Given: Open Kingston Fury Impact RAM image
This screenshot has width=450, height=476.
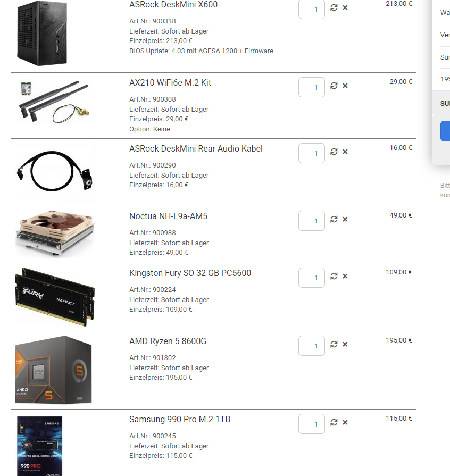Looking at the screenshot, I should coord(55,297).
